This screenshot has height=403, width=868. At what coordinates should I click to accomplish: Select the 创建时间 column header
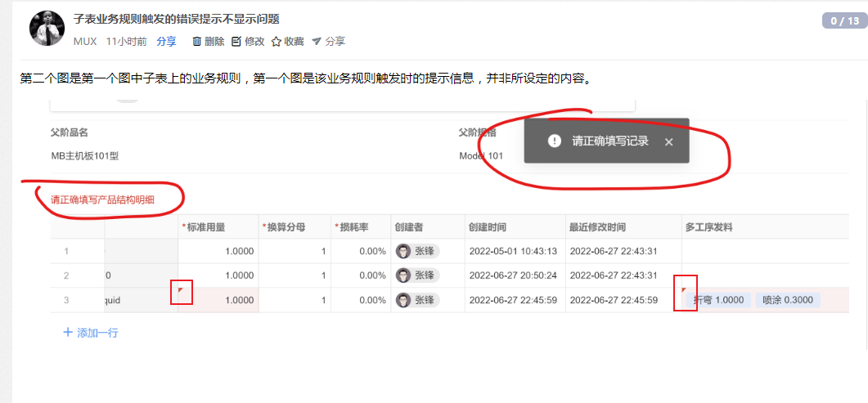pos(515,227)
